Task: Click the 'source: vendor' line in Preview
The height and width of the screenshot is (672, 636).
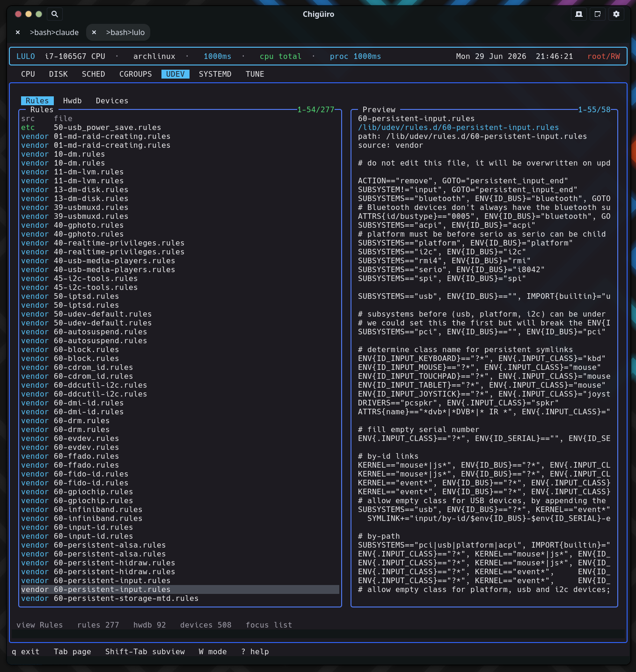Action: coord(391,145)
